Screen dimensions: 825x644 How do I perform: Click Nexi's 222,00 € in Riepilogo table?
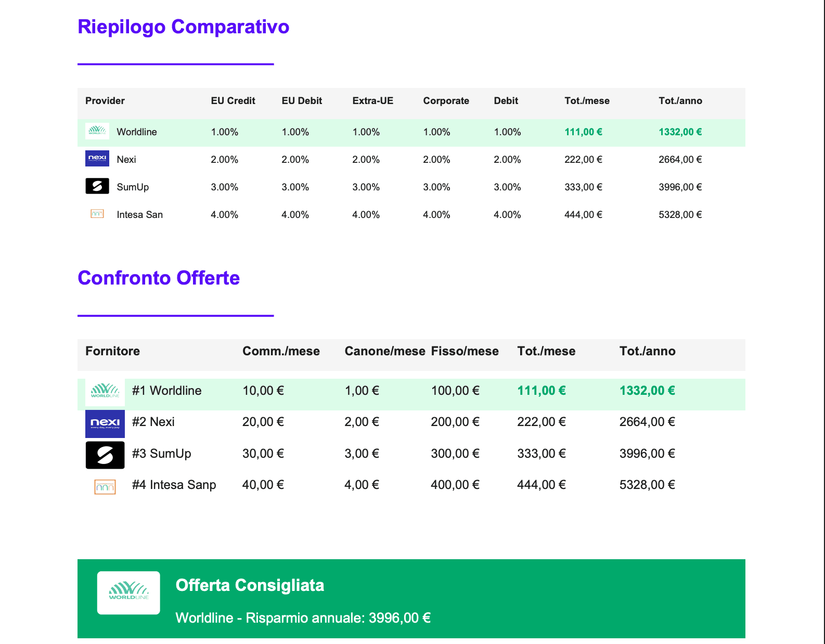click(584, 160)
